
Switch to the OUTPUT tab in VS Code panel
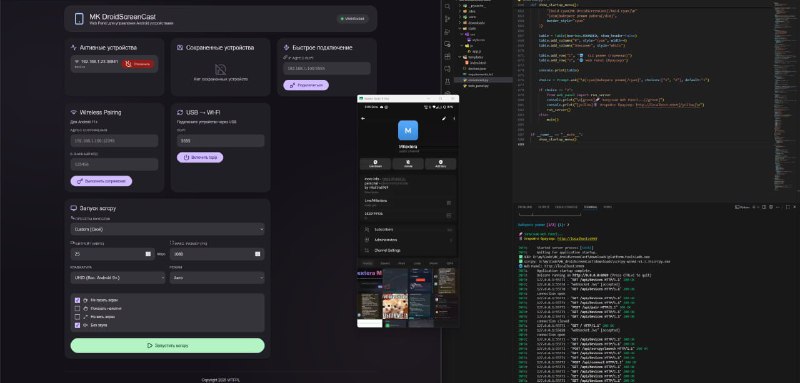point(544,207)
